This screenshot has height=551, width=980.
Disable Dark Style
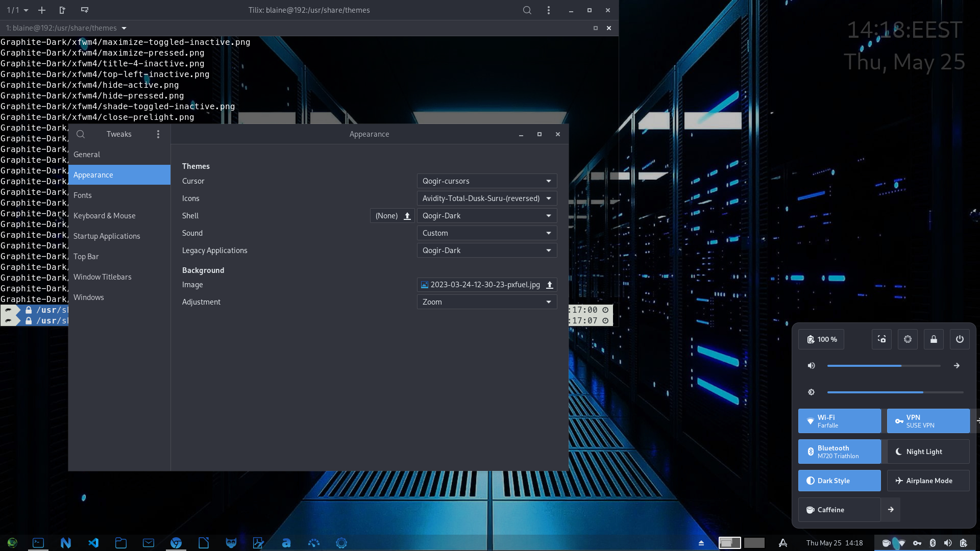839,480
